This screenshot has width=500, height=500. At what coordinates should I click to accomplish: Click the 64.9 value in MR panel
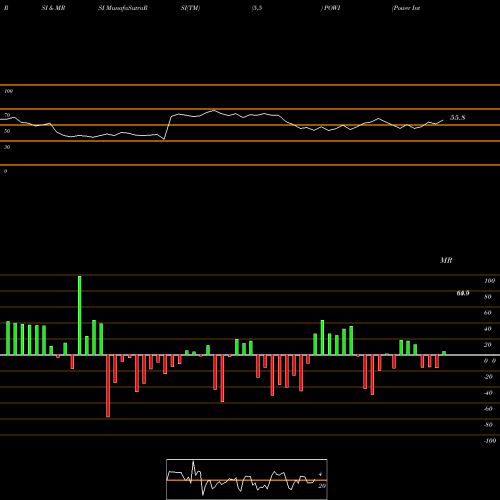coord(463,293)
